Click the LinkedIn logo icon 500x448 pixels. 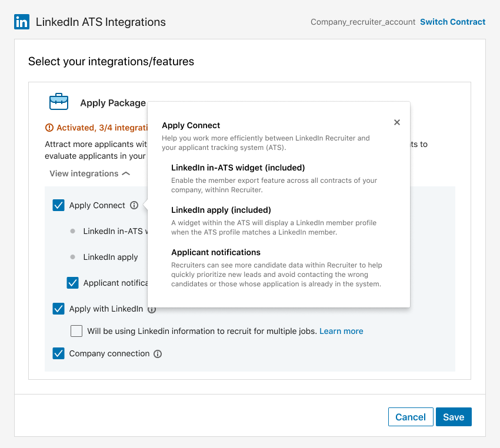pos(22,22)
